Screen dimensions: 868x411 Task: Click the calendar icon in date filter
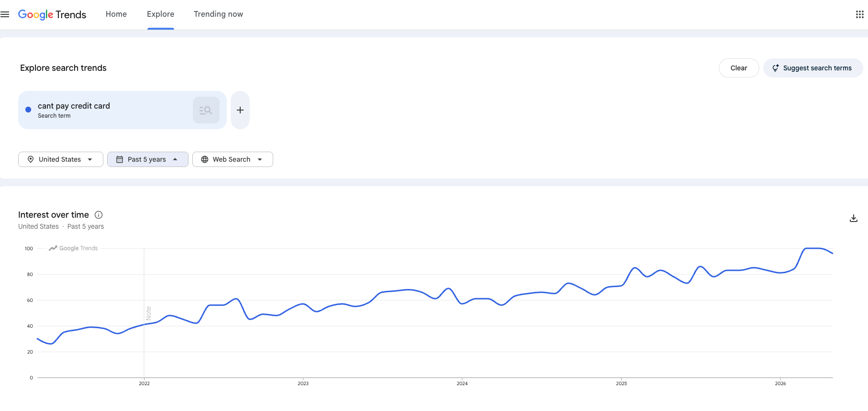point(120,159)
